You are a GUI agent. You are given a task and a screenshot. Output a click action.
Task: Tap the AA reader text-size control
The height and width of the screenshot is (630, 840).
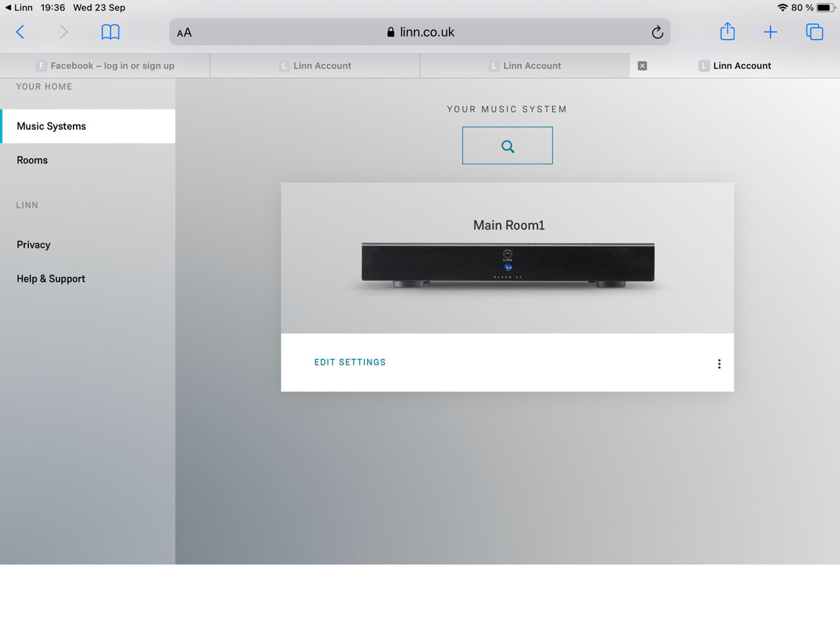click(x=184, y=33)
